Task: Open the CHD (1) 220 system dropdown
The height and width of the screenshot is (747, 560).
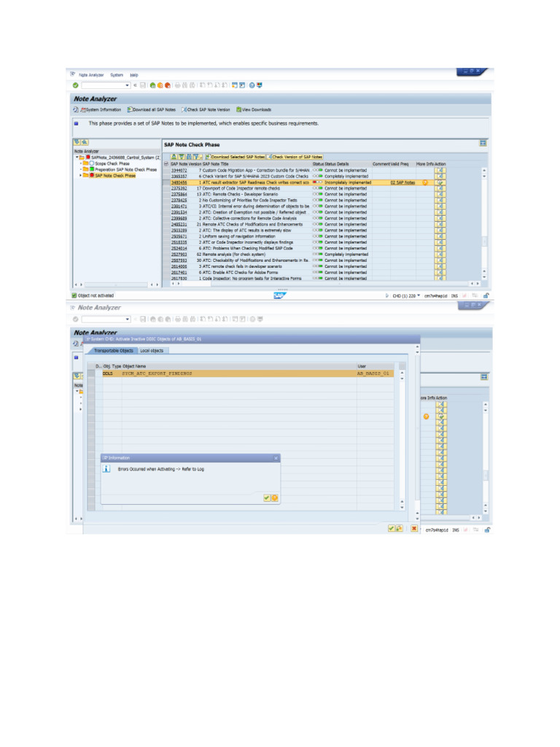Action: tap(406, 296)
